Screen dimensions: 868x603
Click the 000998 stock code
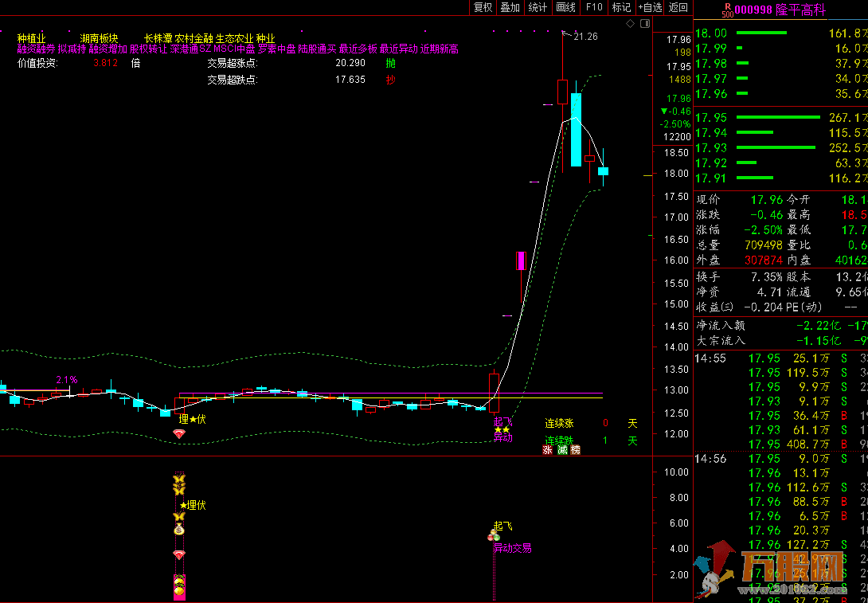(x=754, y=10)
